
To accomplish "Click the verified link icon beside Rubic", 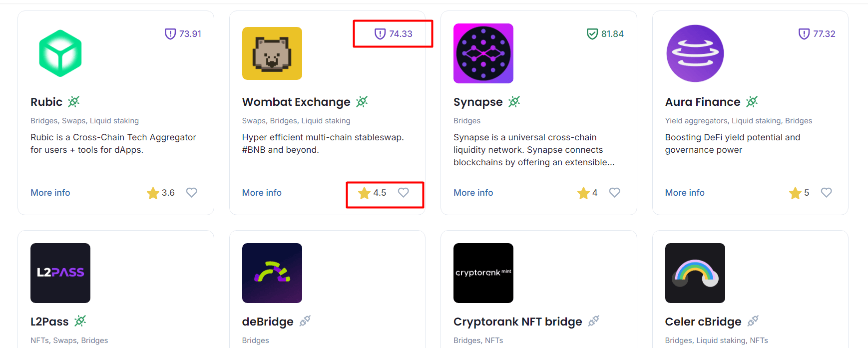I will coord(74,102).
